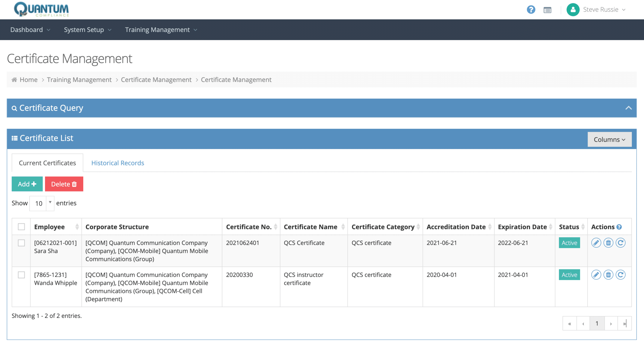Switch to Current Certificates tab

[47, 163]
